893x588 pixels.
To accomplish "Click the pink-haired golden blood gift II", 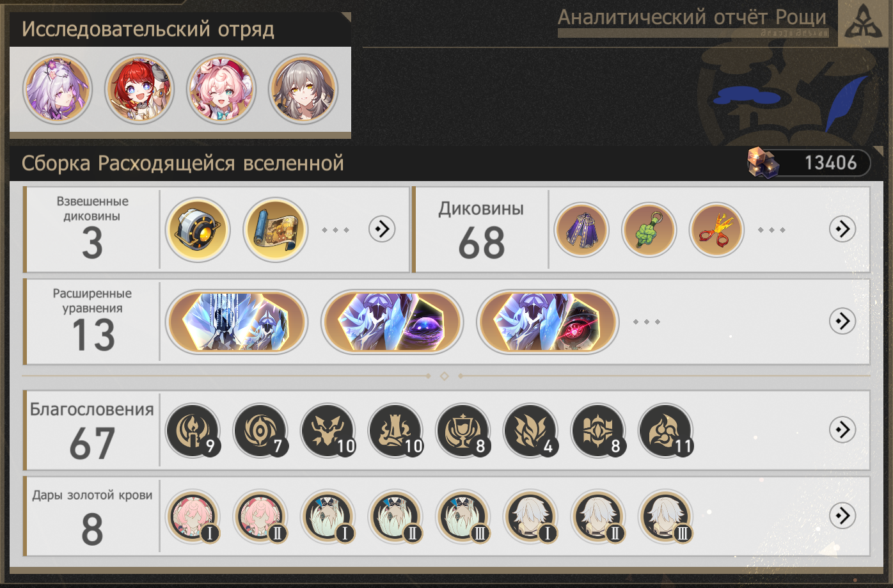I will pos(260,516).
